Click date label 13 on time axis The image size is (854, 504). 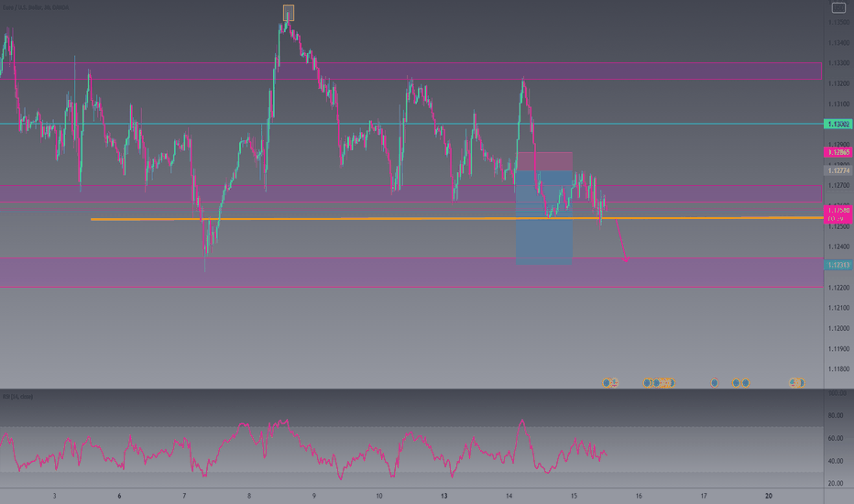pyautogui.click(x=443, y=496)
